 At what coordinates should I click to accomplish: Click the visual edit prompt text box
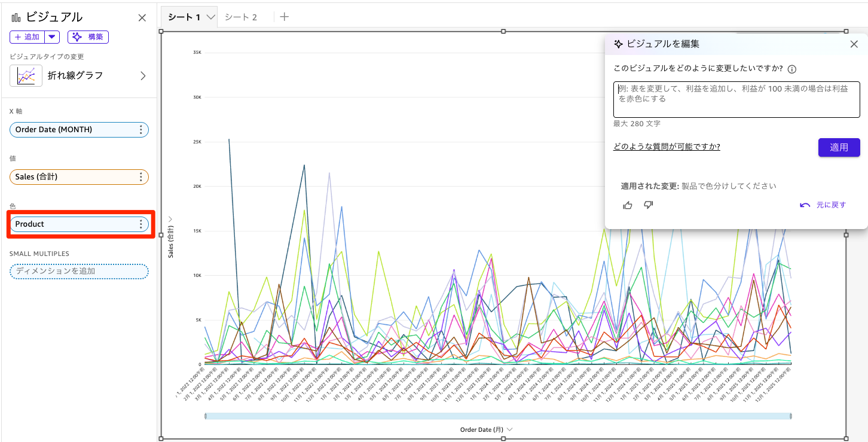pyautogui.click(x=736, y=99)
